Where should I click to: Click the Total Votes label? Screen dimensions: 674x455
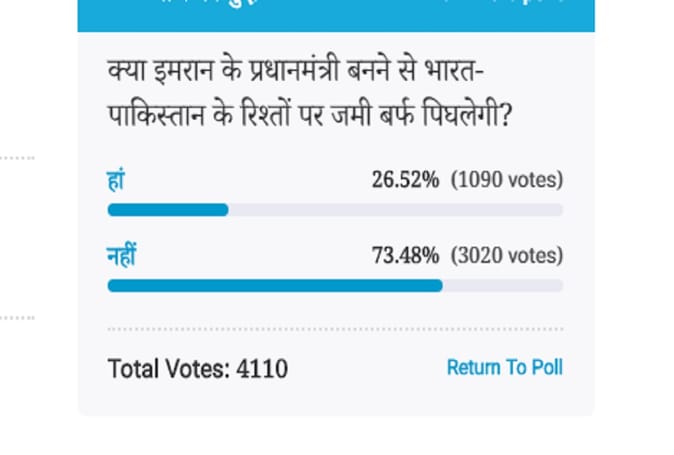168,369
